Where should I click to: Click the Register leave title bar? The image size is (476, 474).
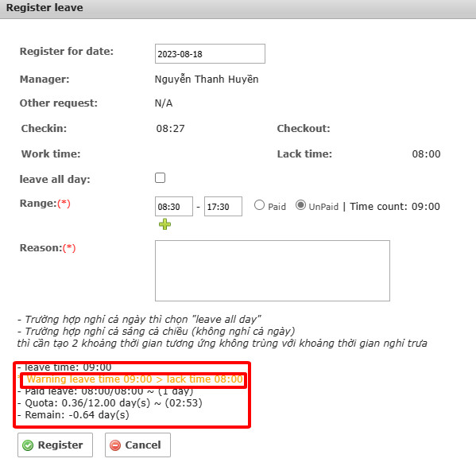(238, 9)
